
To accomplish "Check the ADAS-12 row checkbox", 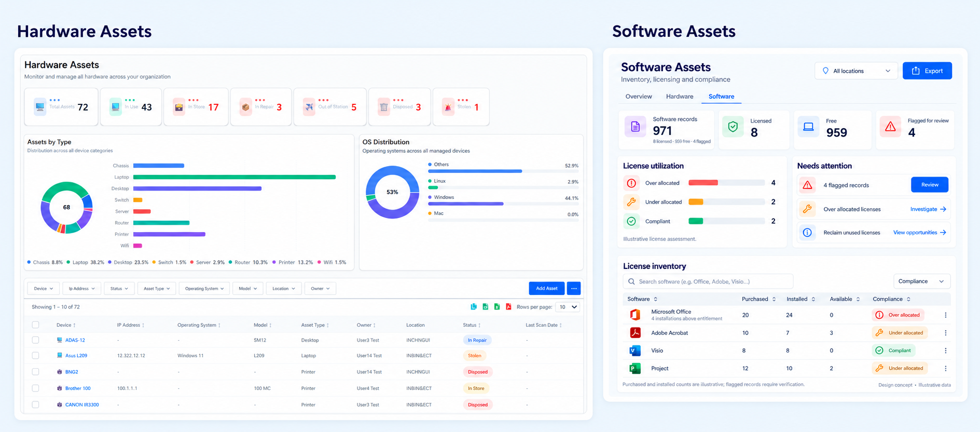I will 35,340.
